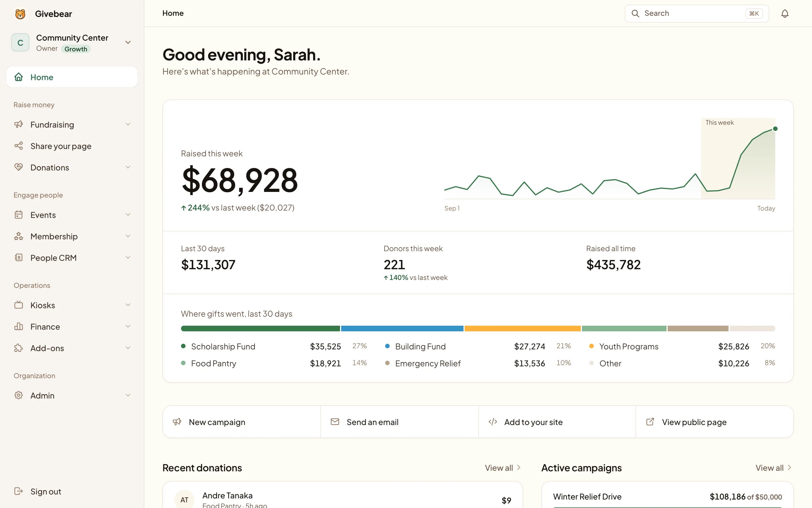Expand the Membership submenu chevron
Screen dimensions: 812x508
click(128, 236)
